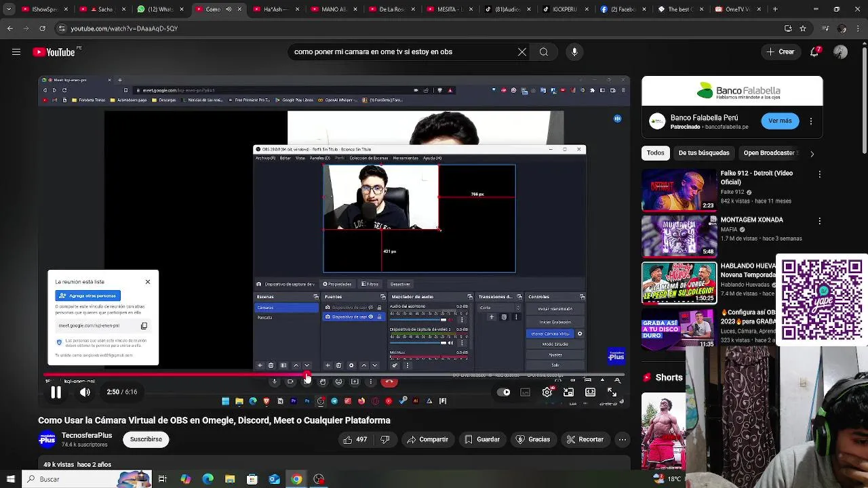The height and width of the screenshot is (488, 868).
Task: Show more filter chips with arrow
Action: 812,154
